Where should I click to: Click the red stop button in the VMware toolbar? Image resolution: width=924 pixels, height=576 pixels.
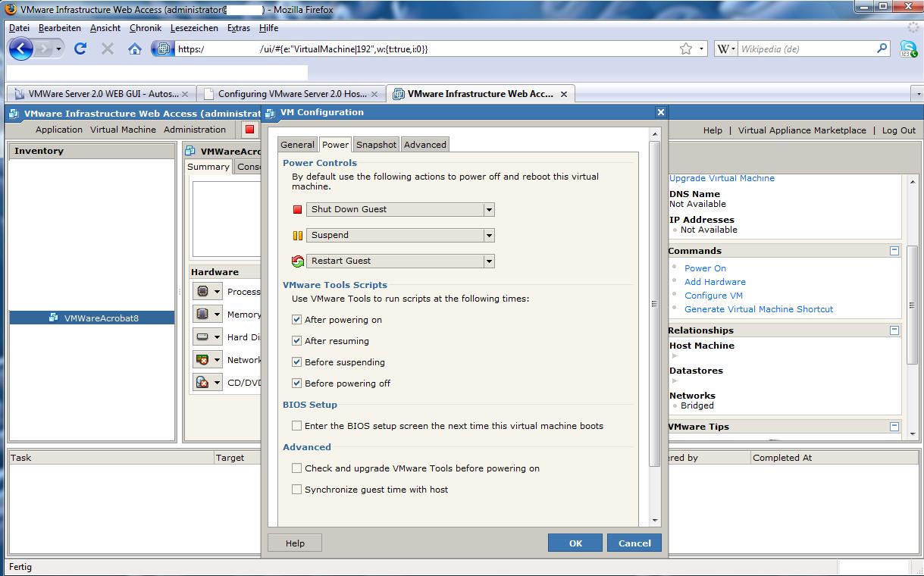click(249, 130)
